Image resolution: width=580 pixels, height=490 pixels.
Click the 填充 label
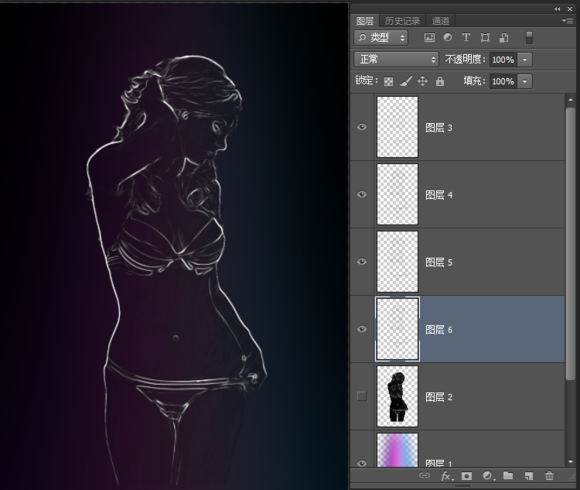(x=475, y=81)
